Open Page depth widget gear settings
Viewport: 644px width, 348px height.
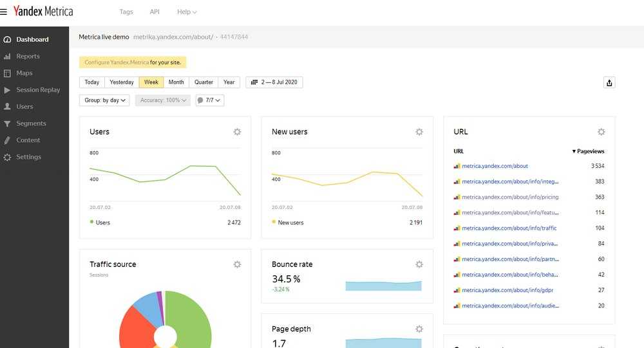(419, 329)
